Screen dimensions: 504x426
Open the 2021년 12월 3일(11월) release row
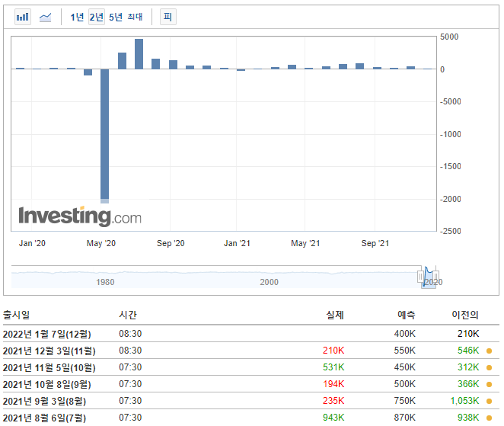251,351
